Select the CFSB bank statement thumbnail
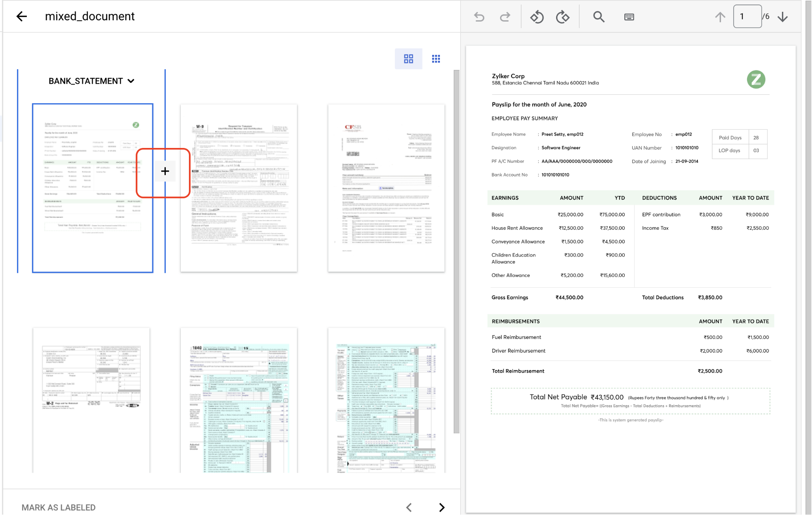This screenshot has height=515, width=812. 386,188
